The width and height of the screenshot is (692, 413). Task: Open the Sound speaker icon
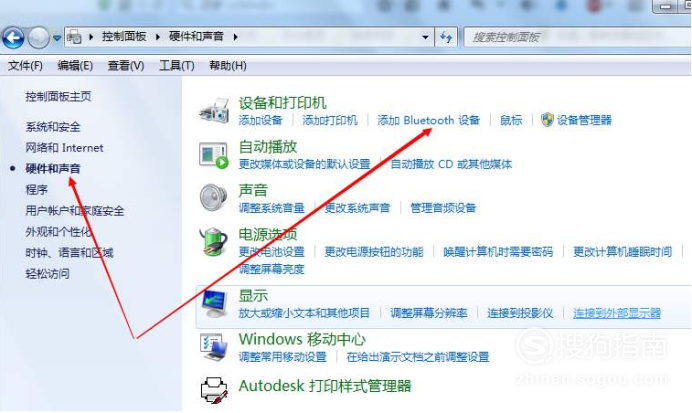(x=213, y=198)
